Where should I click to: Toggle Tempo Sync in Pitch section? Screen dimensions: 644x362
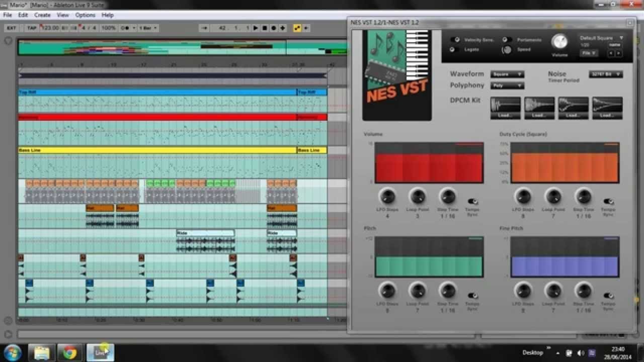pyautogui.click(x=473, y=296)
